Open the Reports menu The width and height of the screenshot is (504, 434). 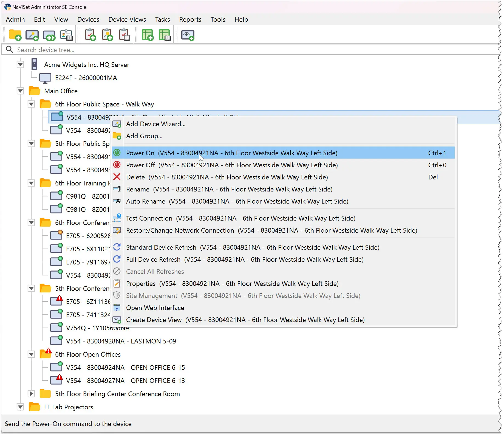pyautogui.click(x=190, y=19)
